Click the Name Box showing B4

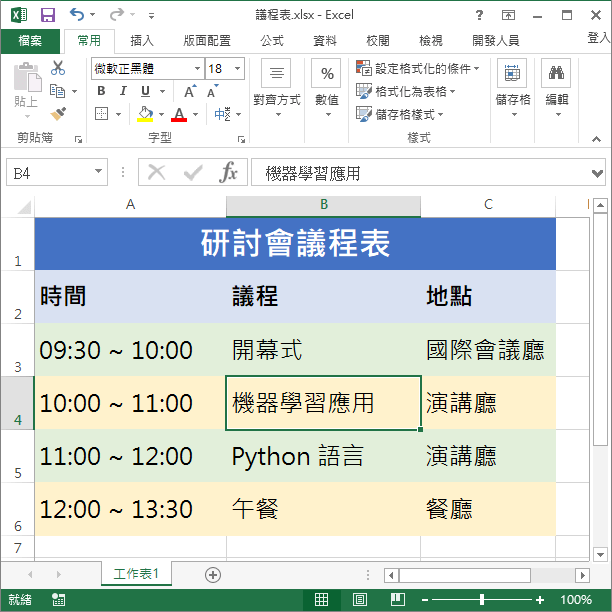[50, 172]
